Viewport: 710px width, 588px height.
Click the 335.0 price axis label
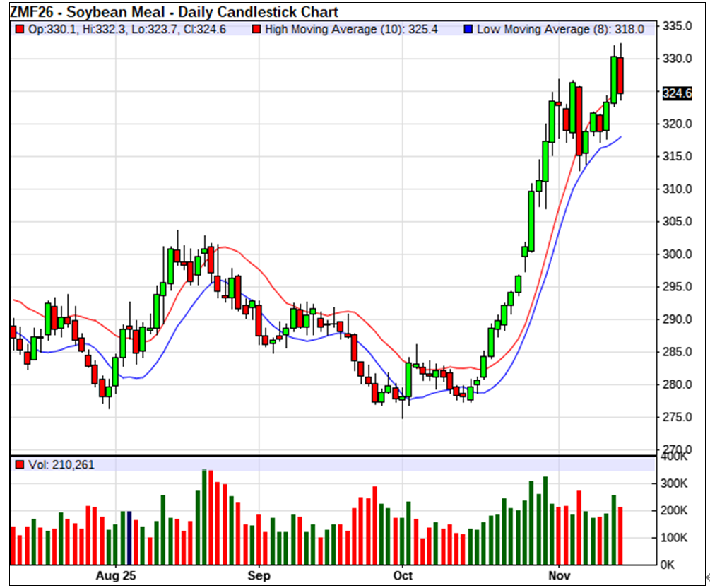(x=679, y=26)
